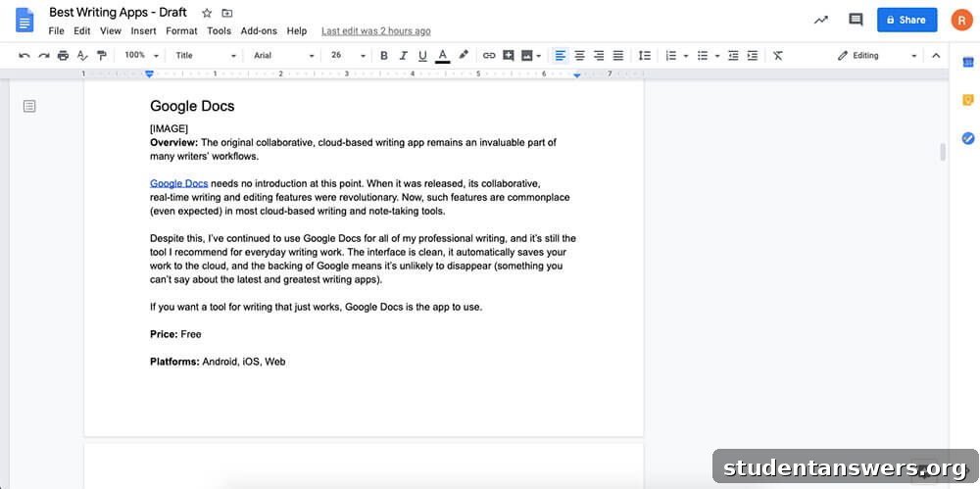Insert image icon in toolbar
980x489 pixels.
coord(527,56)
